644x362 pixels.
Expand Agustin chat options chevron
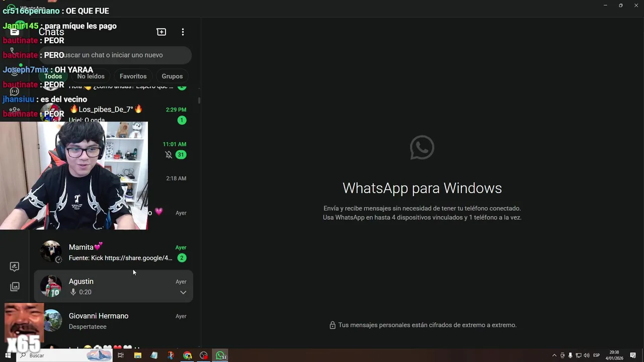click(x=183, y=292)
